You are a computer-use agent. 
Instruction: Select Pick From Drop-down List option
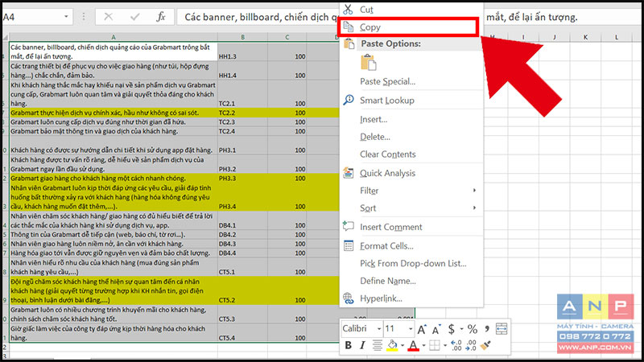(411, 263)
